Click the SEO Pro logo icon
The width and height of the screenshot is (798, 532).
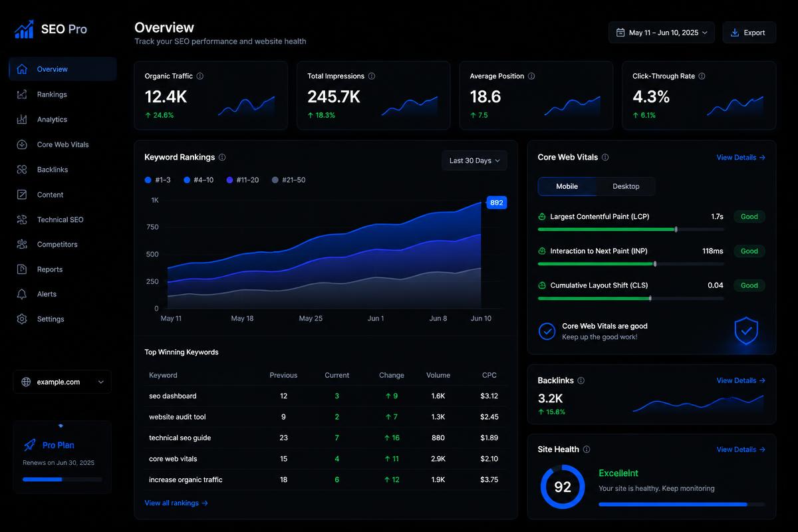(25, 29)
